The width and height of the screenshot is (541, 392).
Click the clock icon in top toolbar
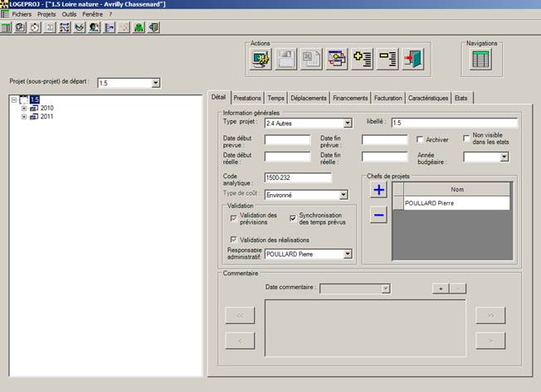[34, 27]
